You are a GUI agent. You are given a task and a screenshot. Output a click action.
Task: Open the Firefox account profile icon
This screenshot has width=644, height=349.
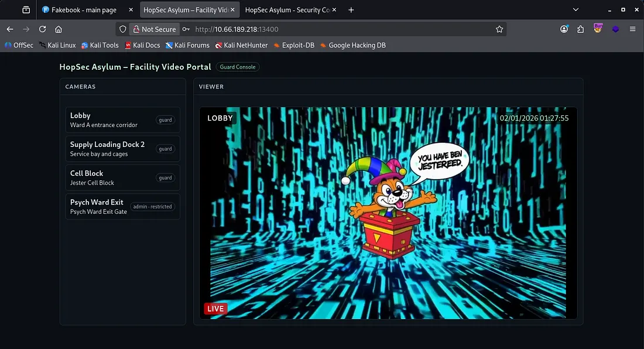pyautogui.click(x=564, y=29)
